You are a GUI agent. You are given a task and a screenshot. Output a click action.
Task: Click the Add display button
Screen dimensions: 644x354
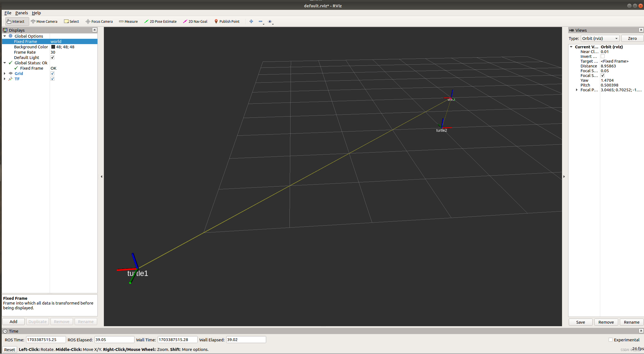click(x=13, y=321)
